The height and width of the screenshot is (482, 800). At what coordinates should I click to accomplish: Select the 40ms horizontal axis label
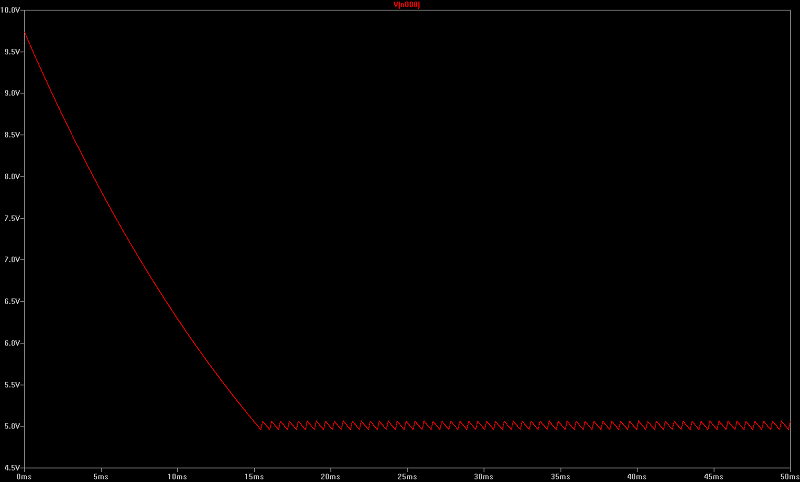coord(636,476)
